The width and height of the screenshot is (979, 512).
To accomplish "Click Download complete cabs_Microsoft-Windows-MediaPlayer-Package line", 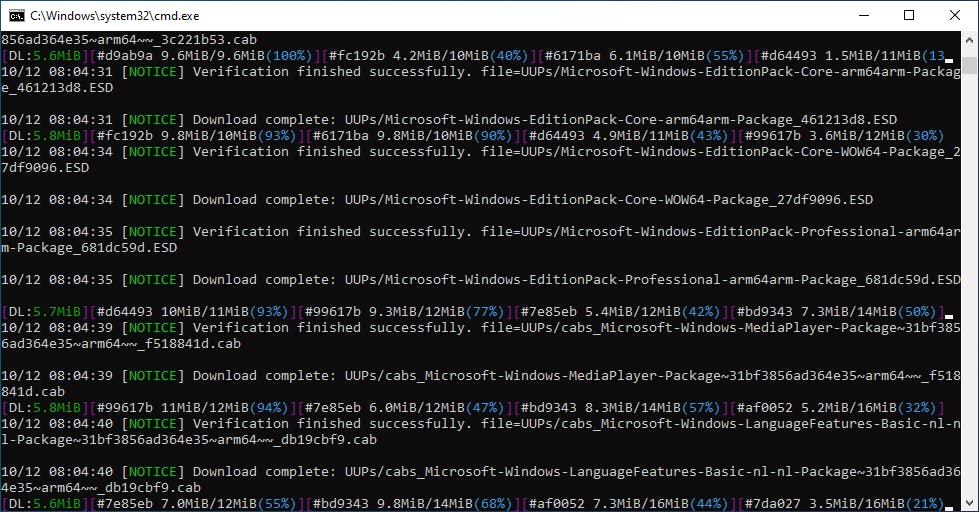I will (x=481, y=375).
